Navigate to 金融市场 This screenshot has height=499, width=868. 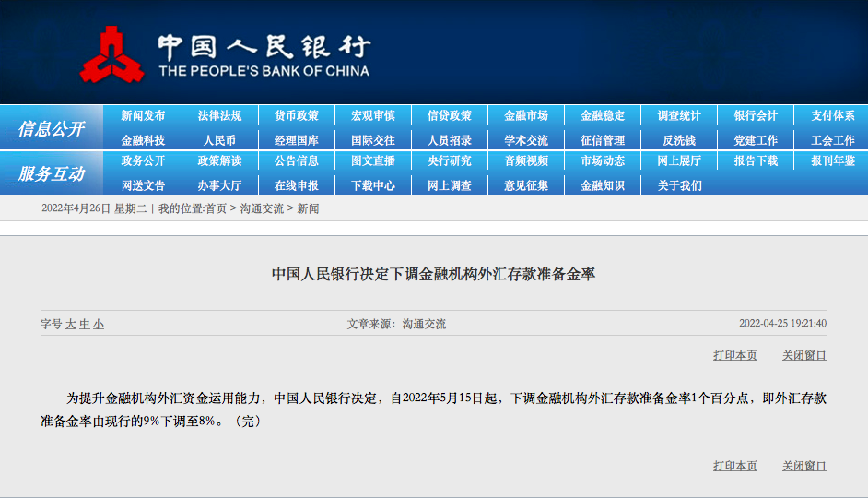[526, 115]
